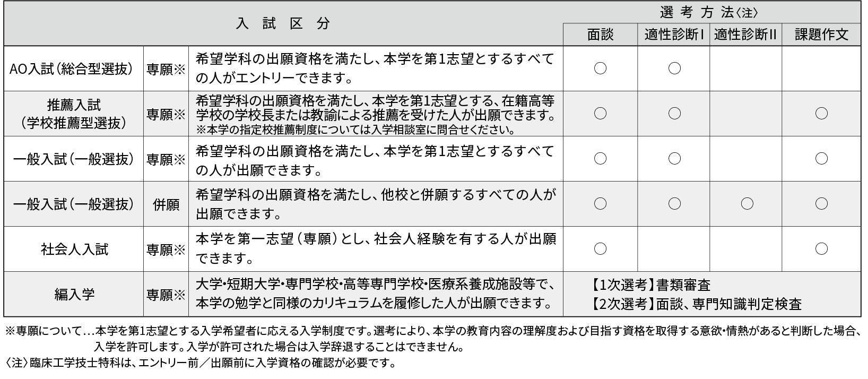The width and height of the screenshot is (868, 379).
Task: Select the 適性診断Ⅰ circle for 一般入試 併願
Action: click(x=674, y=203)
